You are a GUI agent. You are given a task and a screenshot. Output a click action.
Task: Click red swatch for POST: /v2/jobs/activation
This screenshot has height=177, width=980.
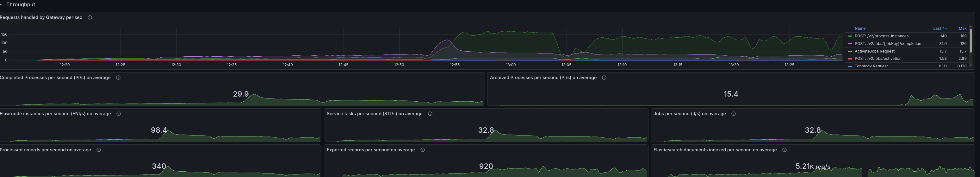[850, 59]
